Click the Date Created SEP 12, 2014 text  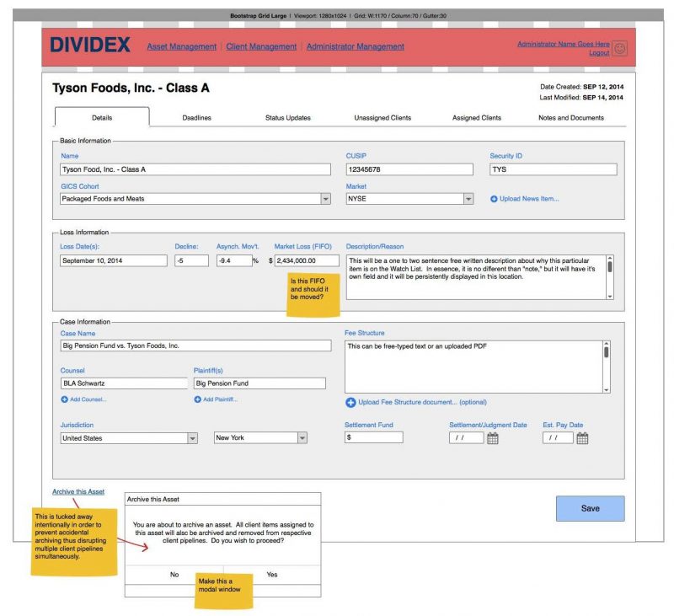pos(581,87)
